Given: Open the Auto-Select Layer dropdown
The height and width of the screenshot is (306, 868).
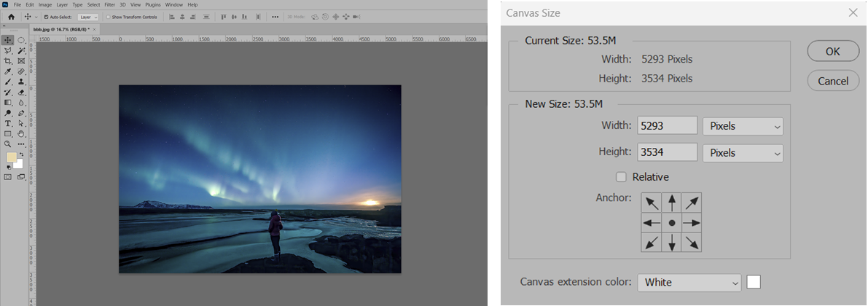Looking at the screenshot, I should [88, 17].
